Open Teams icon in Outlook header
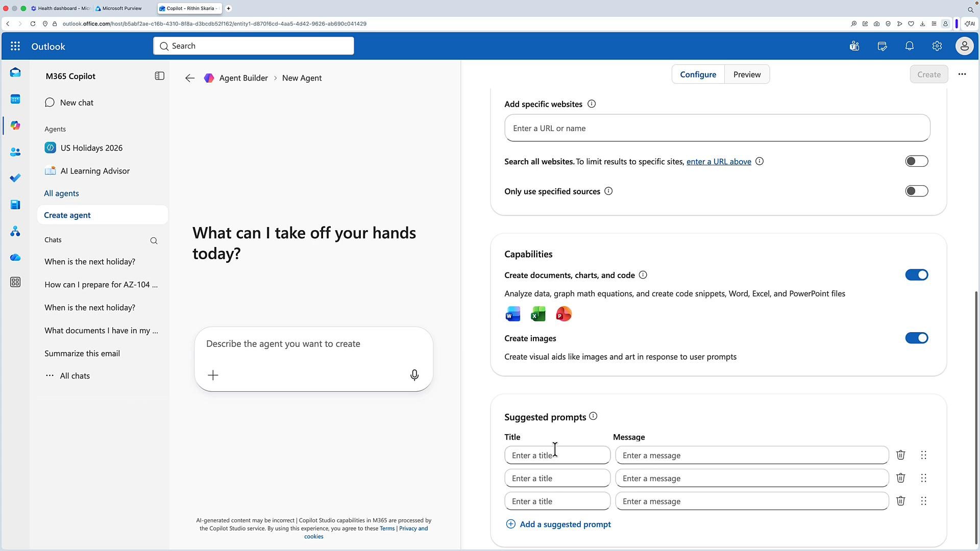Viewport: 980px width, 551px height. (x=854, y=46)
